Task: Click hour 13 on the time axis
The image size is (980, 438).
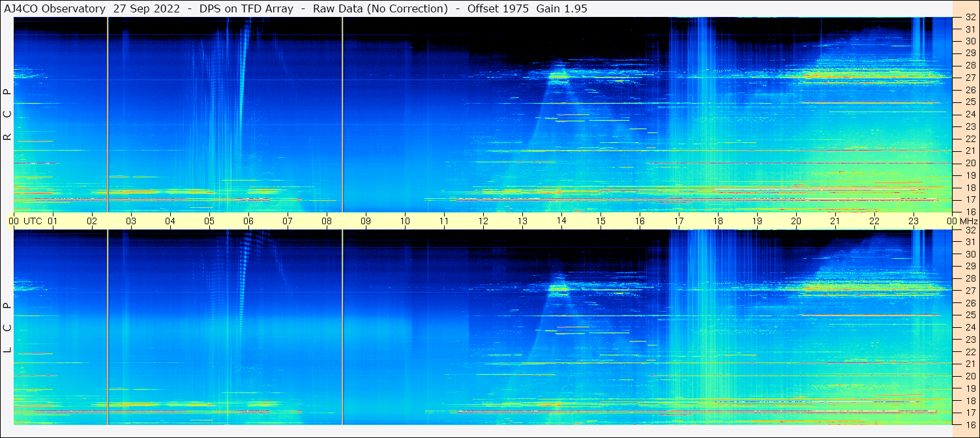Action: [x=522, y=221]
